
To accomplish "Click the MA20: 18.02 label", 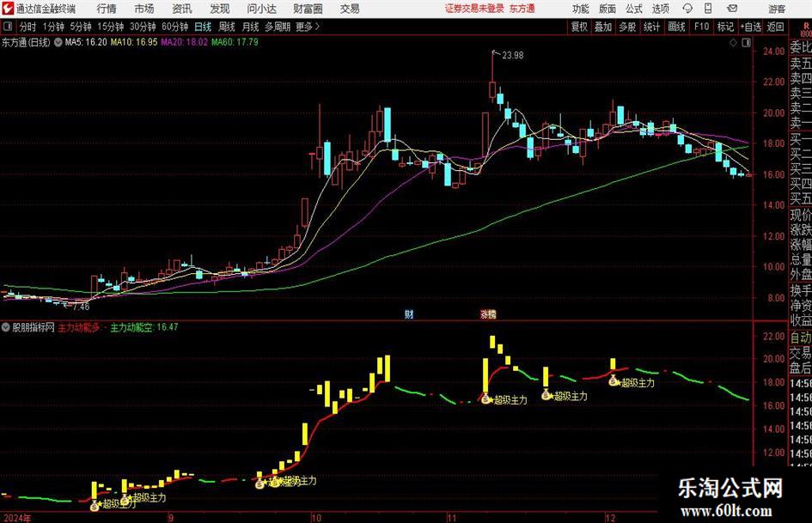I will pos(185,42).
